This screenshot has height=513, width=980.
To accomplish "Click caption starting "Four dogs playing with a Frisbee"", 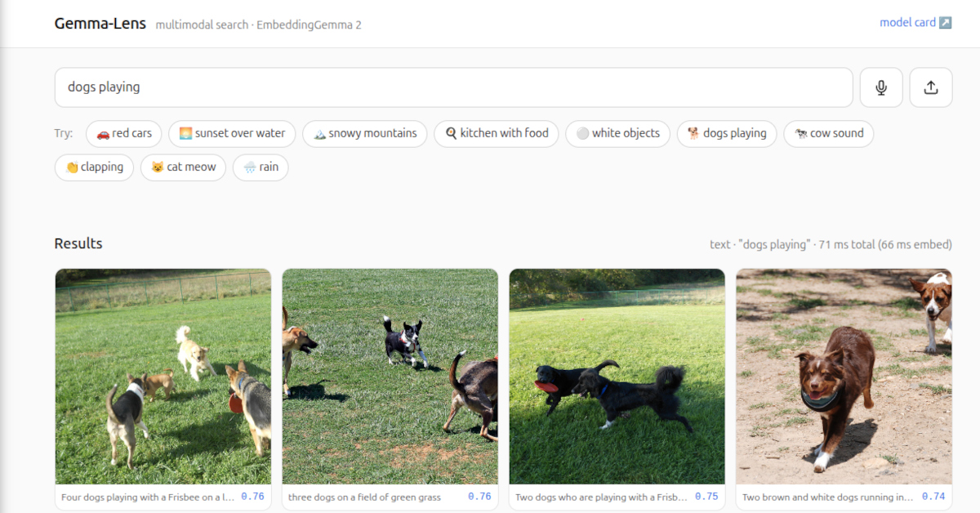I will pos(148,497).
